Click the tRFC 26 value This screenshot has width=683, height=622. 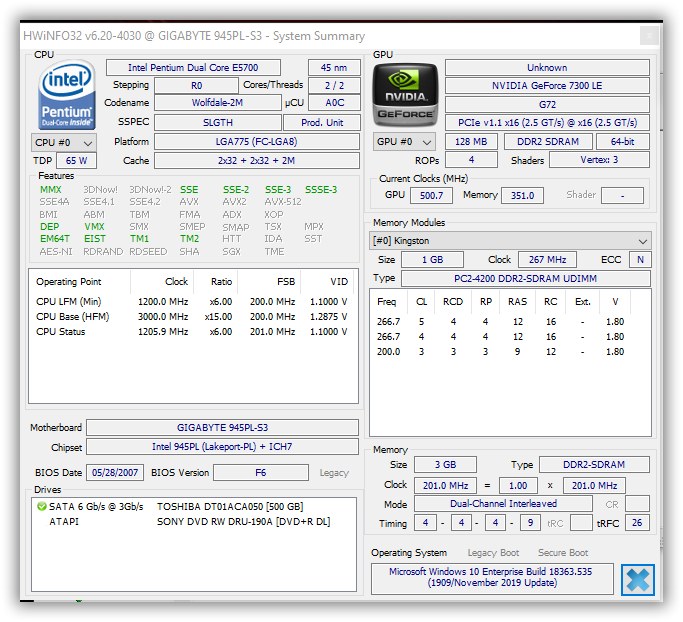pos(637,523)
